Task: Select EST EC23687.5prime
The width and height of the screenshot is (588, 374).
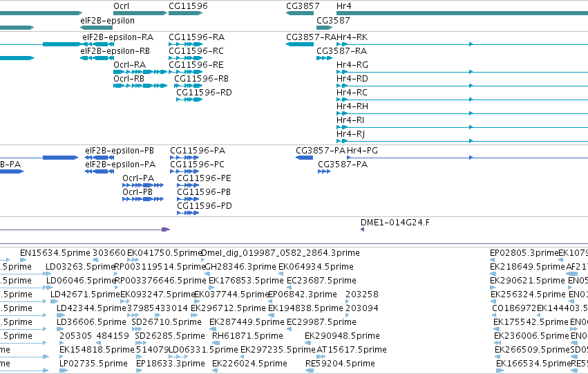Action: tap(321, 281)
